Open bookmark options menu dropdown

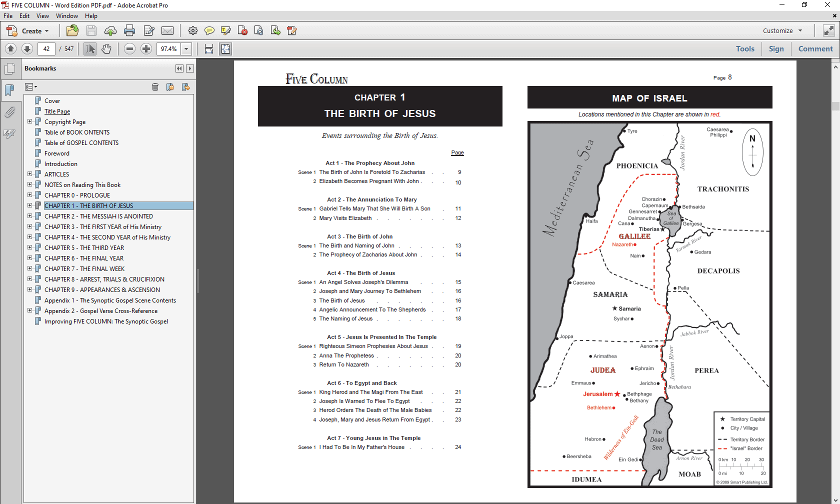[31, 87]
